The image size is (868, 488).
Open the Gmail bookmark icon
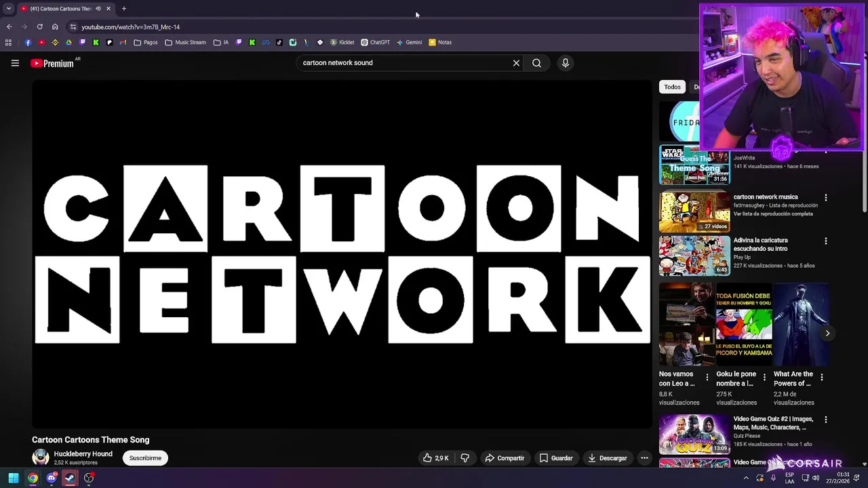pyautogui.click(x=123, y=42)
